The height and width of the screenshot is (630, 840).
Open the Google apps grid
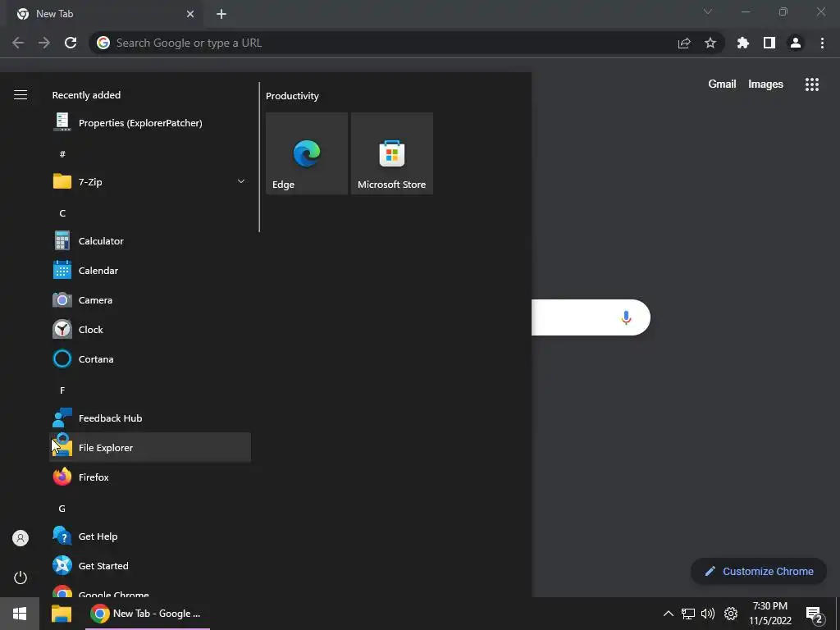click(x=812, y=84)
